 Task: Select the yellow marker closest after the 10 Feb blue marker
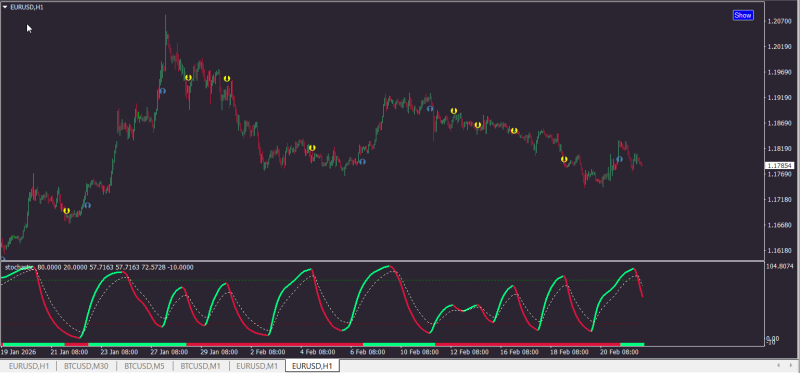click(454, 111)
